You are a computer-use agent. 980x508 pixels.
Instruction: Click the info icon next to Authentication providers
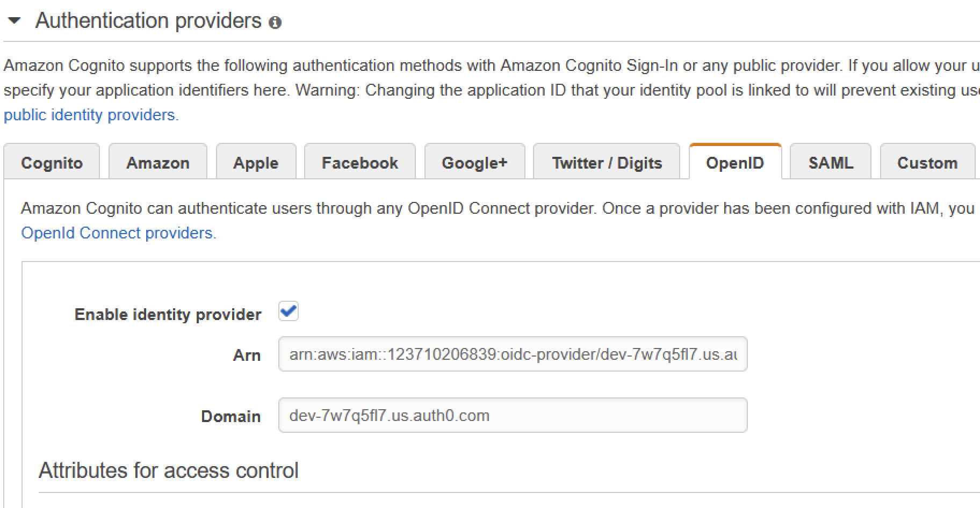[x=276, y=23]
